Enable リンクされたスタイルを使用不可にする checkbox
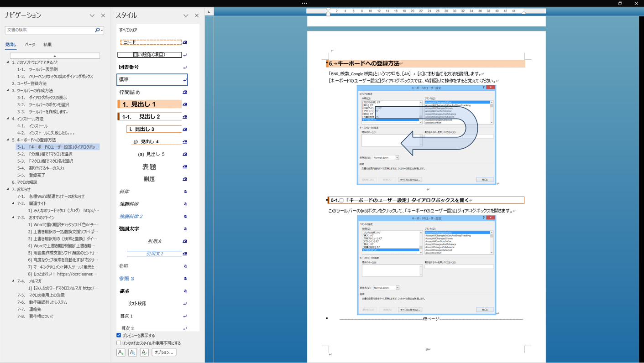This screenshot has height=363, width=644. [x=119, y=343]
